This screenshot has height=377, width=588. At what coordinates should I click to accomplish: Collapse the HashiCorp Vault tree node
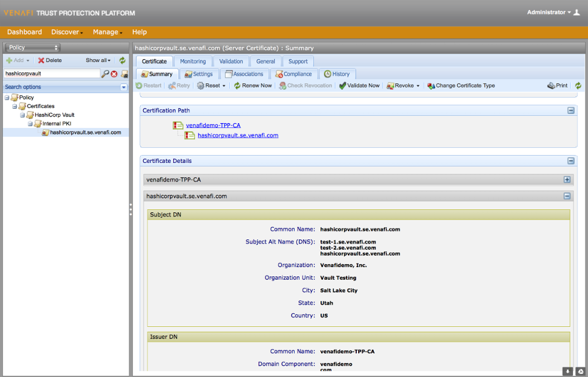22,115
